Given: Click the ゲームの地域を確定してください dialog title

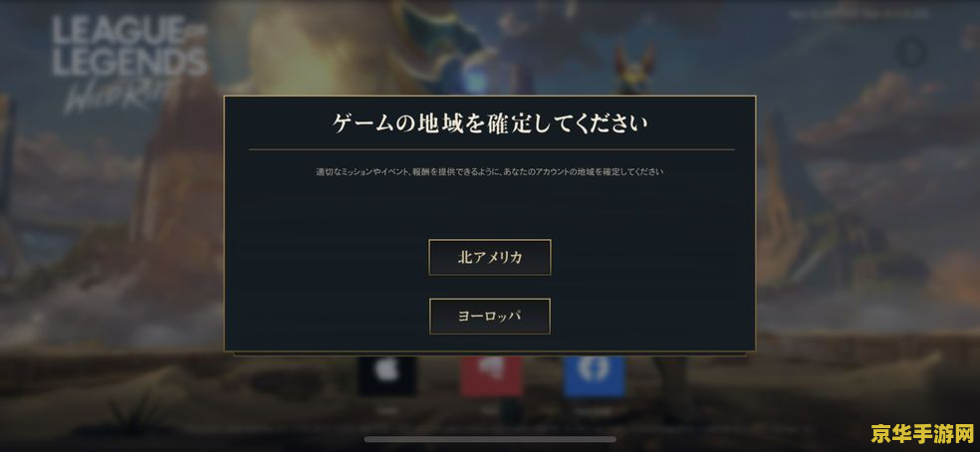Looking at the screenshot, I should [489, 123].
